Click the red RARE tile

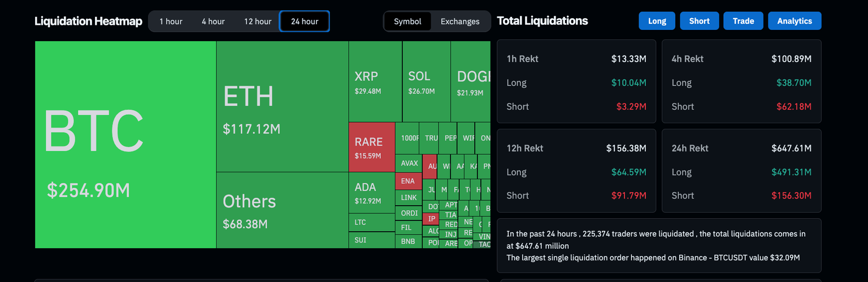pyautogui.click(x=372, y=147)
